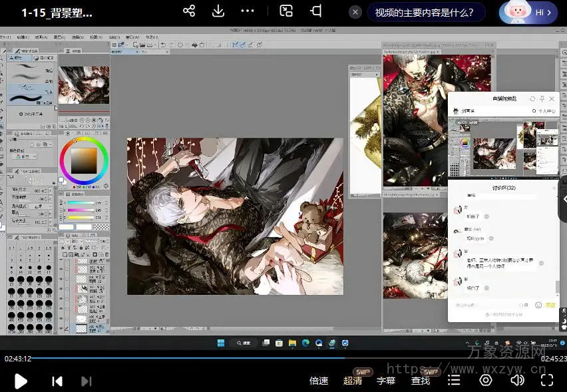567x392 pixels.
Task: Skip to the previous video
Action: coord(57,381)
